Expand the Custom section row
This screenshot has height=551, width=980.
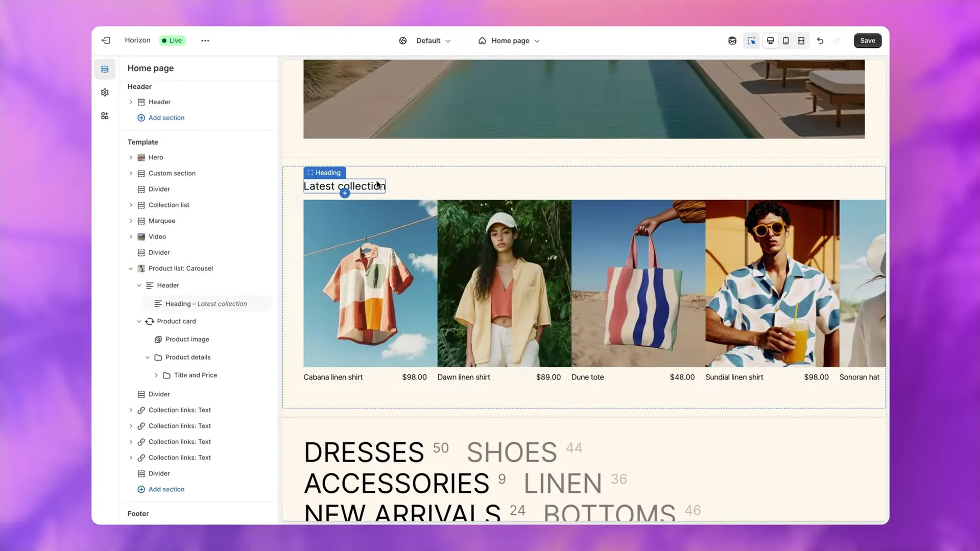[x=131, y=173]
